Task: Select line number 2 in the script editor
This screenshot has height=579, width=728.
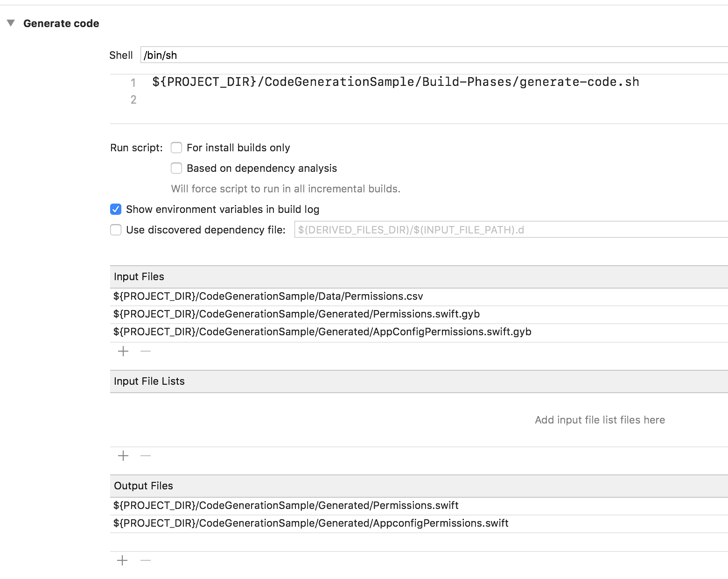Action: [133, 99]
